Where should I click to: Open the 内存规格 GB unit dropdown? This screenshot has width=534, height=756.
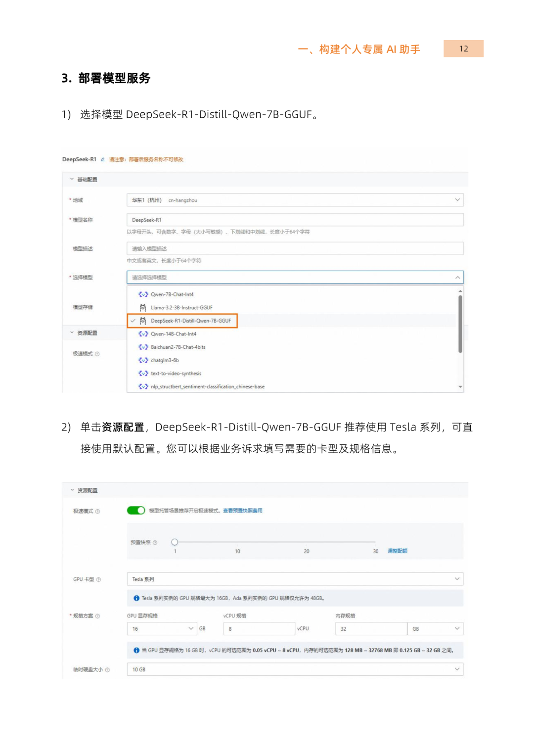pos(435,629)
